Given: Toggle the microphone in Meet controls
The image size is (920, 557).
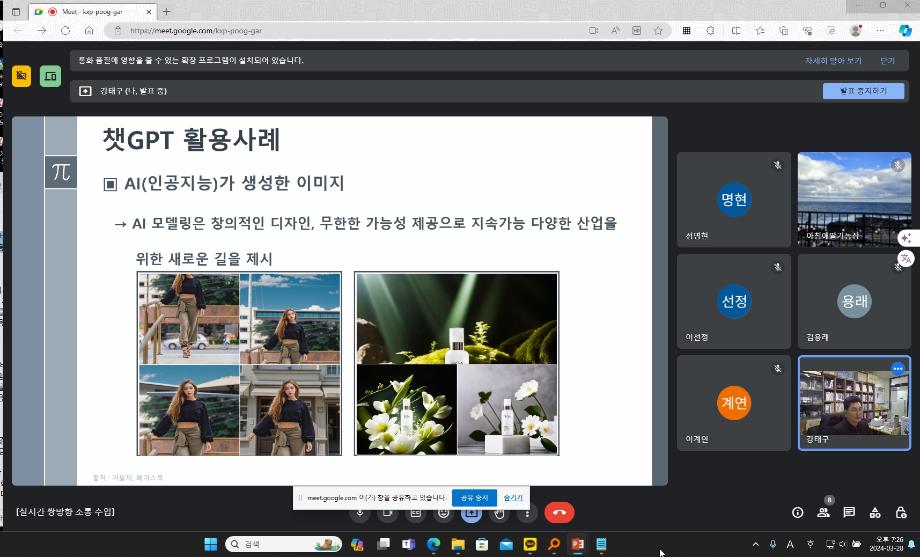Looking at the screenshot, I should tap(360, 513).
